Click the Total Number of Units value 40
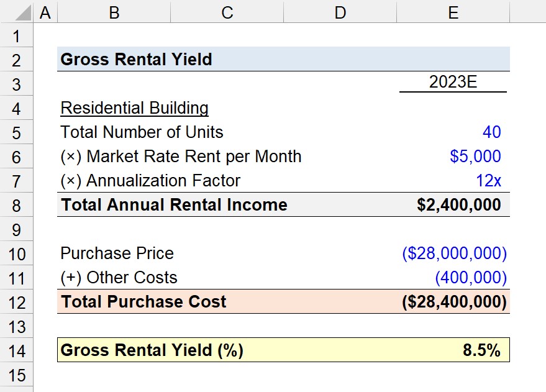Viewport: 546px width, 392px height. tap(453, 132)
